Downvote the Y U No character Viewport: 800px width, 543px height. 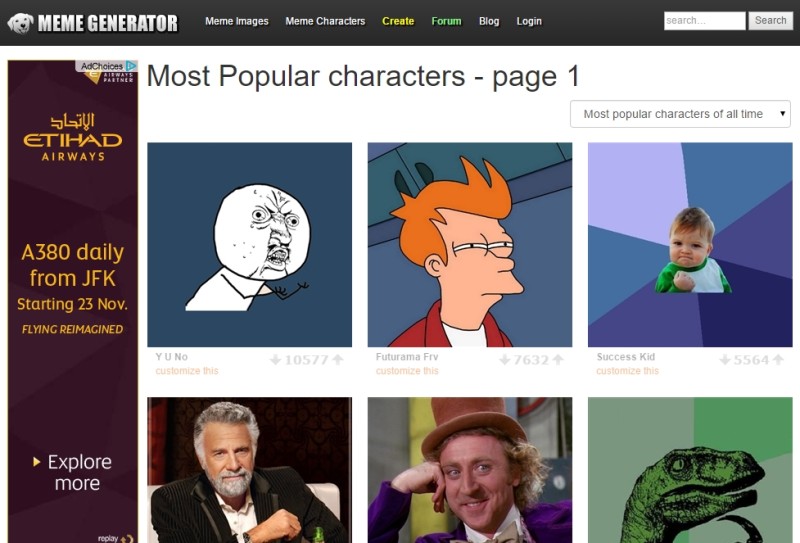[275, 360]
